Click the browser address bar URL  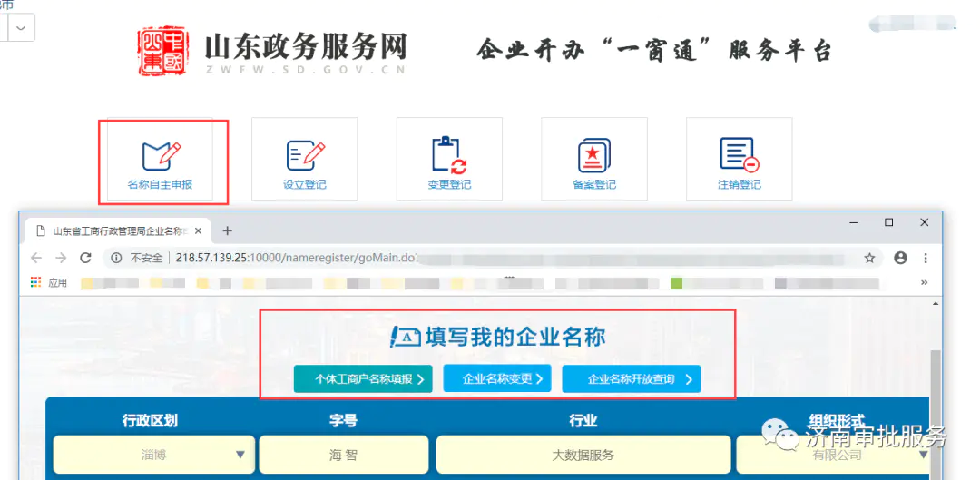point(296,258)
